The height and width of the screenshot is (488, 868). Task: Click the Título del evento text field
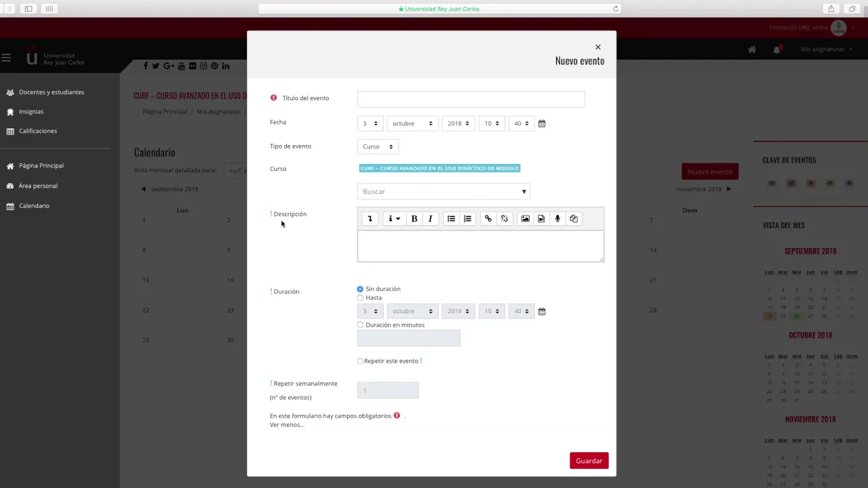[x=471, y=99]
